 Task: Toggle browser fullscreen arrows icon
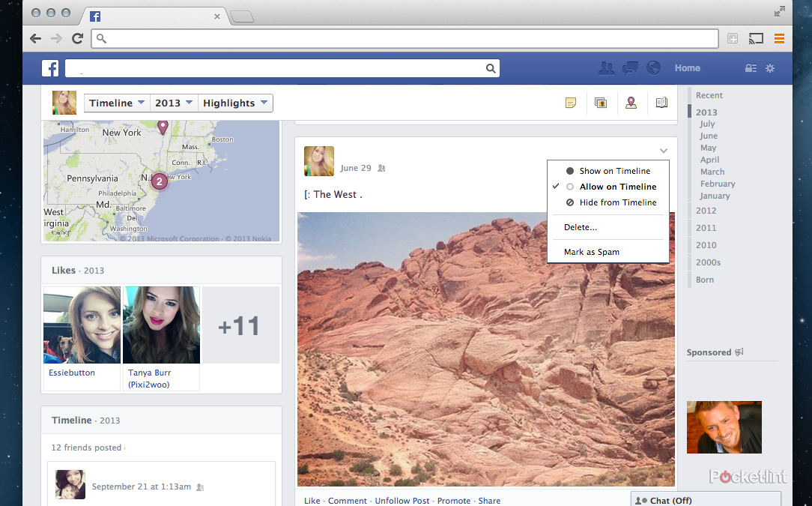(779, 11)
